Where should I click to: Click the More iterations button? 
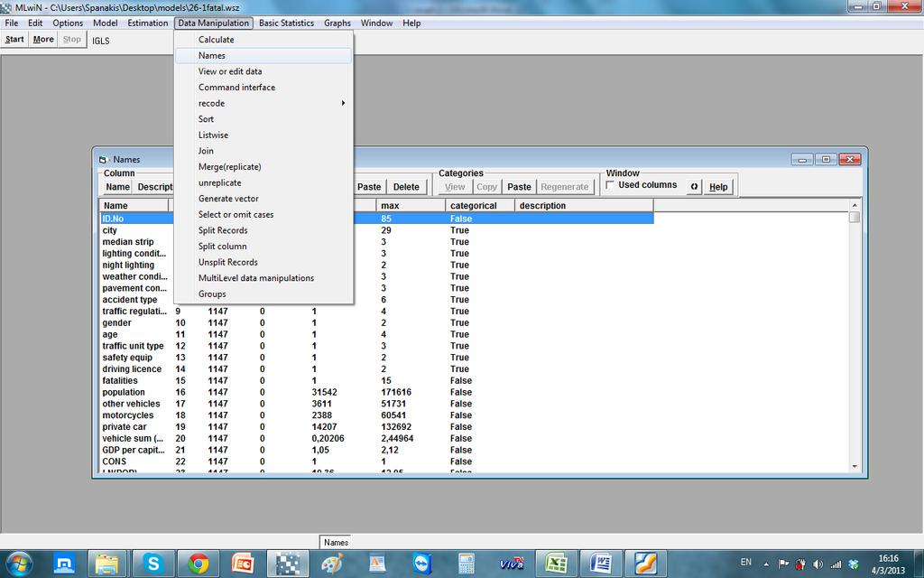tap(43, 40)
